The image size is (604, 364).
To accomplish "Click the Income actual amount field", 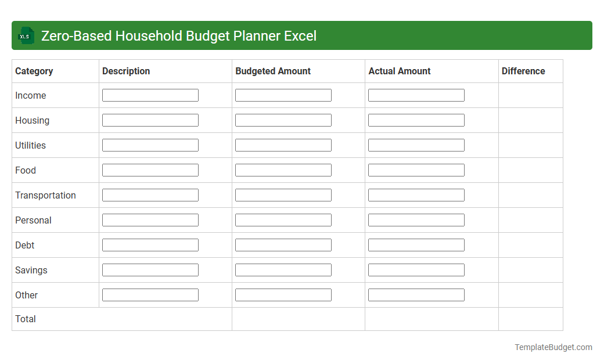I will coord(416,95).
